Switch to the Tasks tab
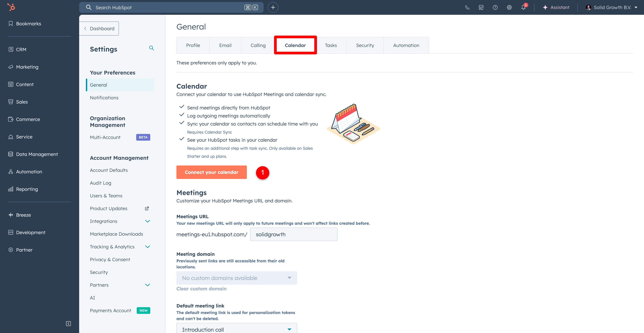 click(331, 45)
